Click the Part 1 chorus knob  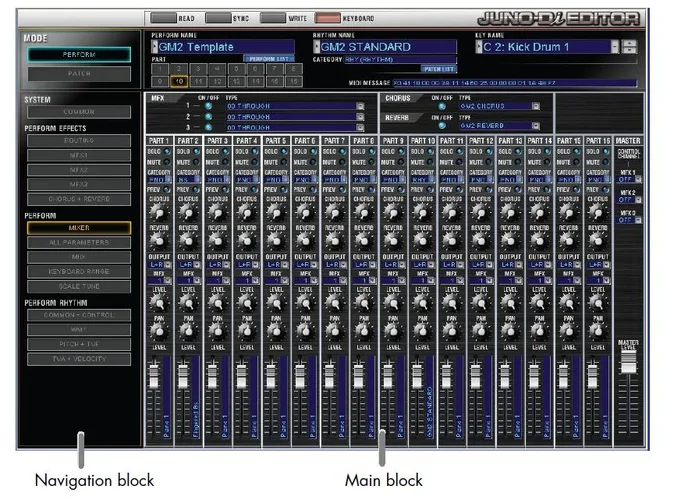159,212
